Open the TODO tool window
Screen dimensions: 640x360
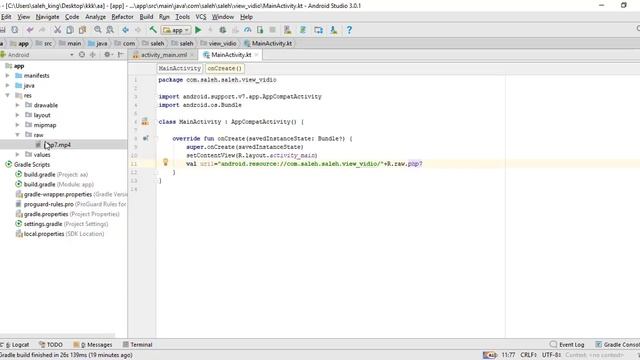tap(51, 344)
